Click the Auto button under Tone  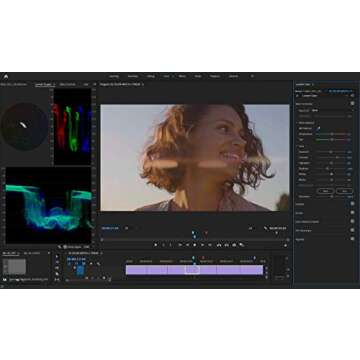pos(344,191)
